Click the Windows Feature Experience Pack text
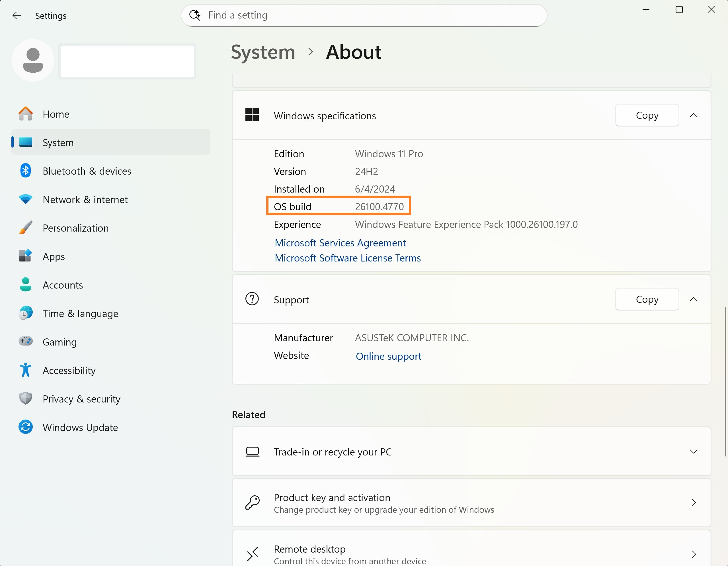Screen dimensions: 728x566 click(466, 224)
